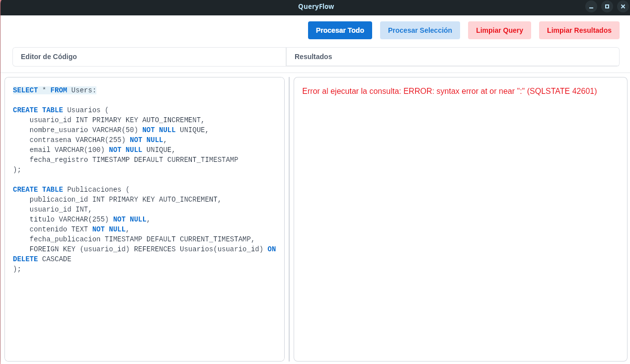Click the syntax error message in results
This screenshot has height=364, width=630.
(449, 91)
